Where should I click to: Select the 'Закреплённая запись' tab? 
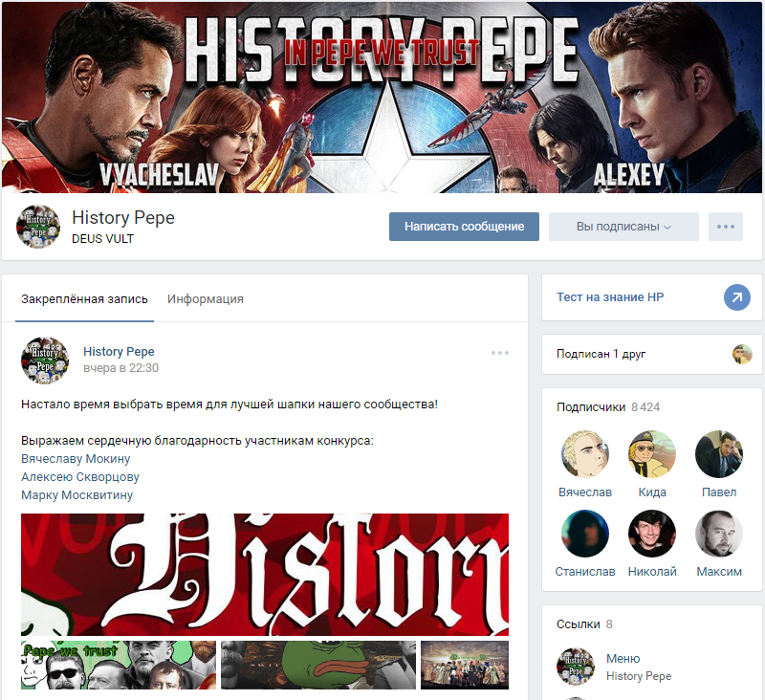(x=84, y=299)
